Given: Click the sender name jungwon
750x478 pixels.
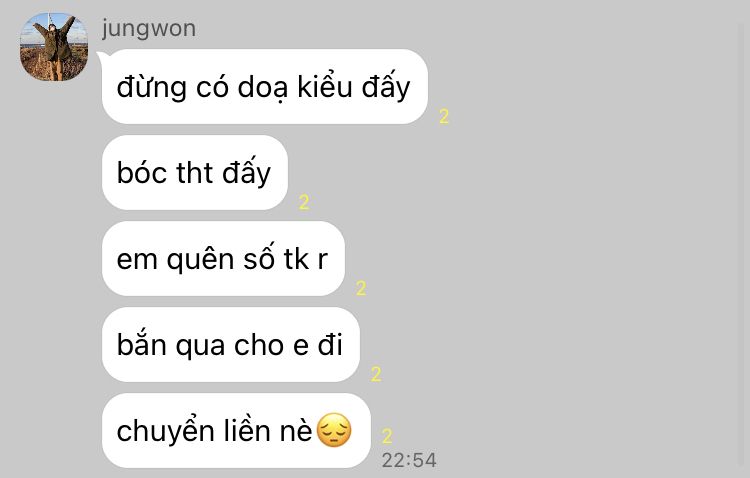Looking at the screenshot, I should pos(149,29).
